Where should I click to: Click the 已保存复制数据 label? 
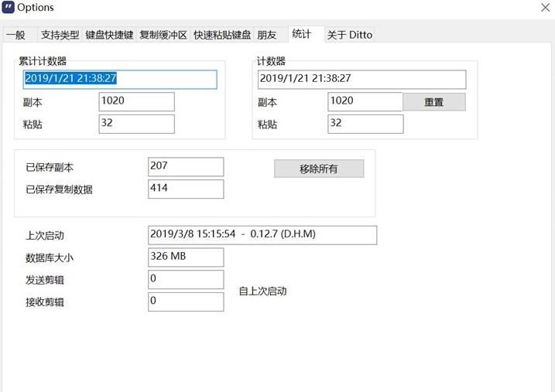(x=59, y=189)
